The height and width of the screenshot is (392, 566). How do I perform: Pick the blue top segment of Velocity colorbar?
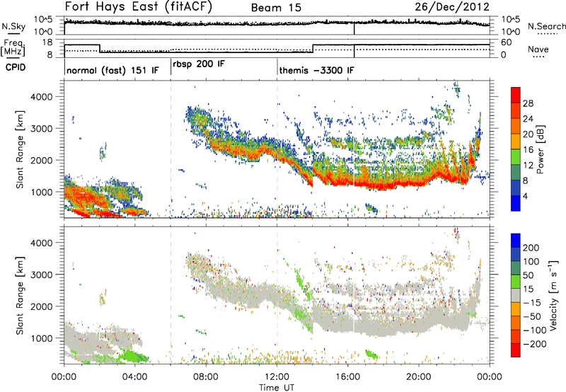point(516,240)
